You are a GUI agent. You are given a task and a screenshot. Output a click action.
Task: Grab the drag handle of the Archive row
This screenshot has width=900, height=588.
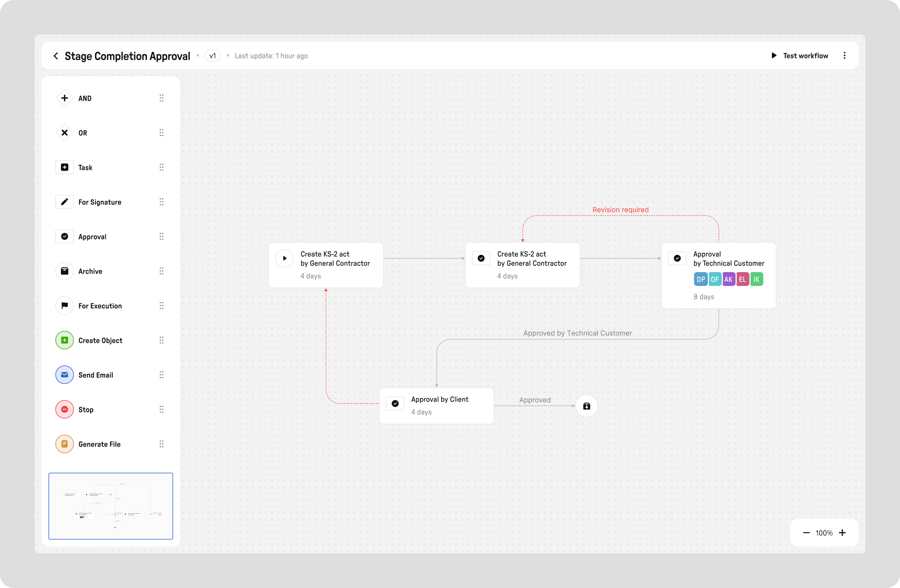click(x=162, y=271)
